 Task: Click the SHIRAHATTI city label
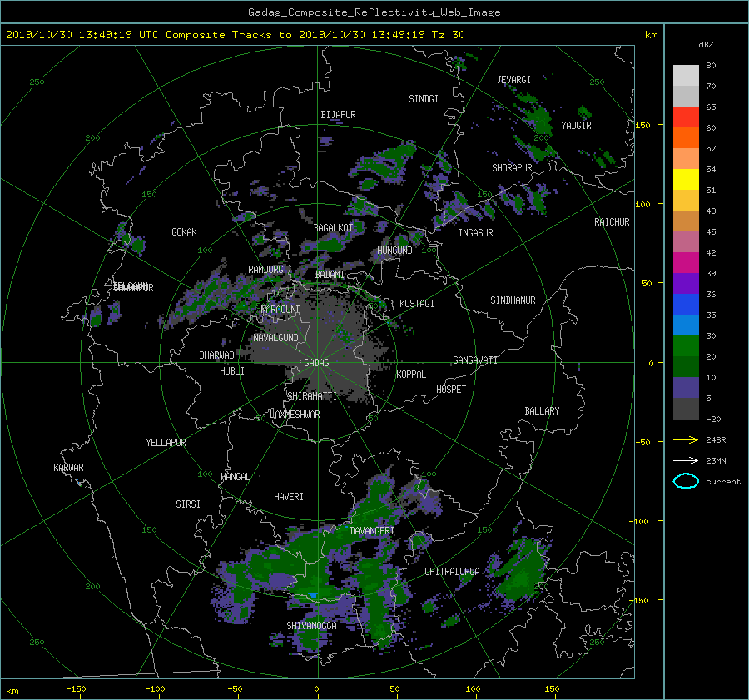click(x=312, y=396)
